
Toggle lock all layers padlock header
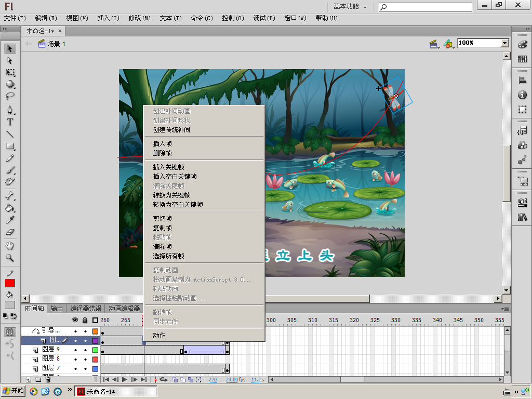pyautogui.click(x=85, y=320)
